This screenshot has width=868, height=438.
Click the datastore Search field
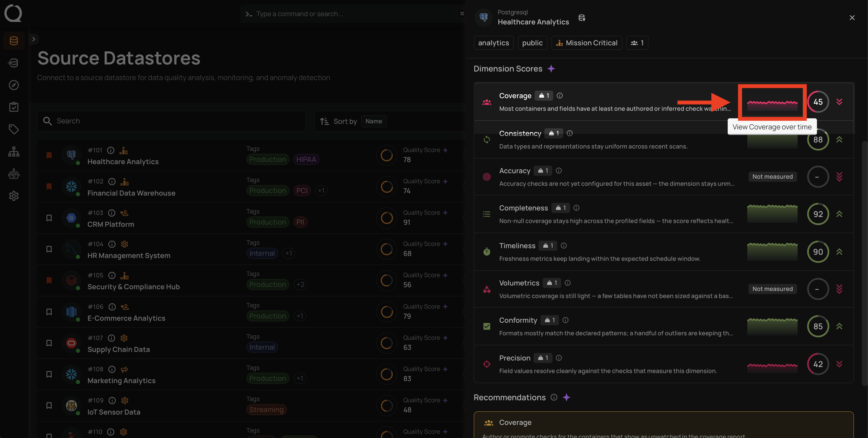(171, 121)
